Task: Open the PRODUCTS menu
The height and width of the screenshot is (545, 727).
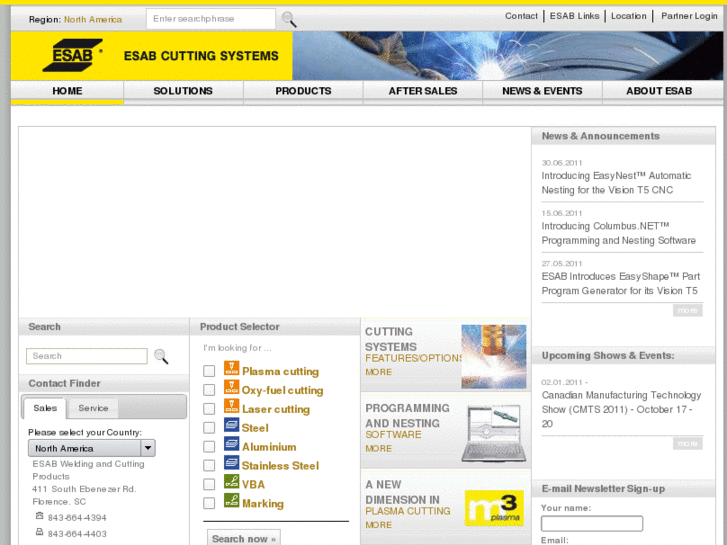Action: point(303,91)
